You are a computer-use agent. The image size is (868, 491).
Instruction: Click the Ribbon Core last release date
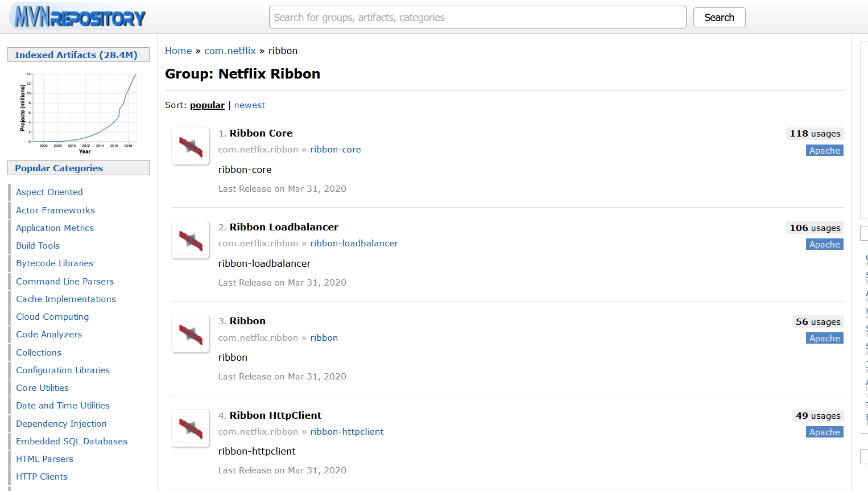tap(282, 189)
